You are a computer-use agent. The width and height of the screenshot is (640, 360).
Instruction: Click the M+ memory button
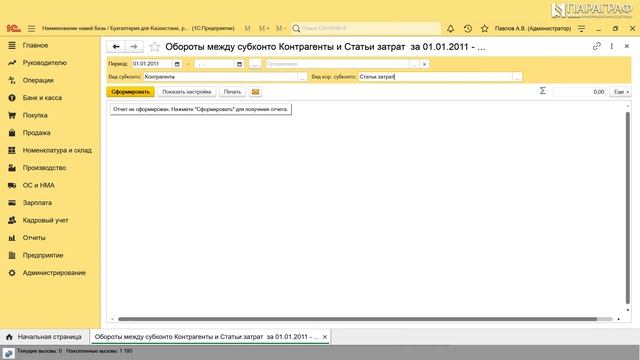[x=264, y=29]
